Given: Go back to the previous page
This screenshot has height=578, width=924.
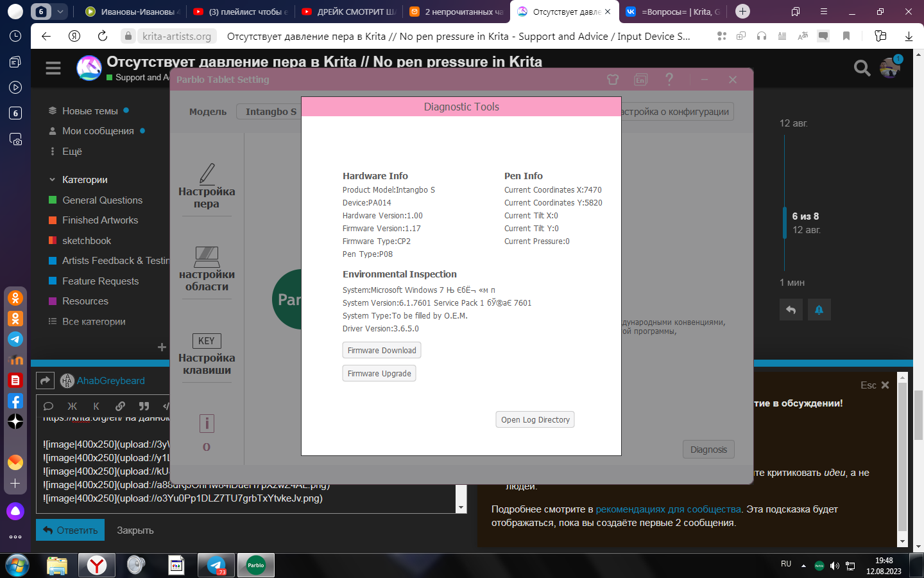Looking at the screenshot, I should pos(46,36).
